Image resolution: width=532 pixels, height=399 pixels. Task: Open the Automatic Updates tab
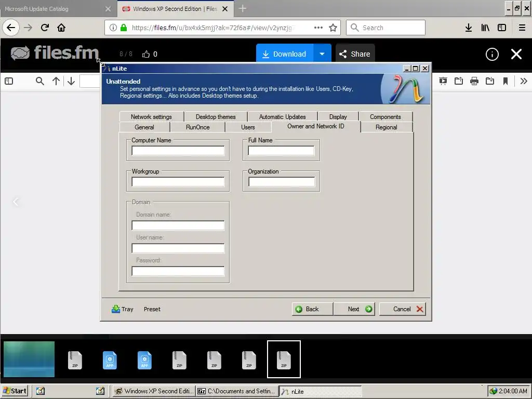[x=282, y=116]
